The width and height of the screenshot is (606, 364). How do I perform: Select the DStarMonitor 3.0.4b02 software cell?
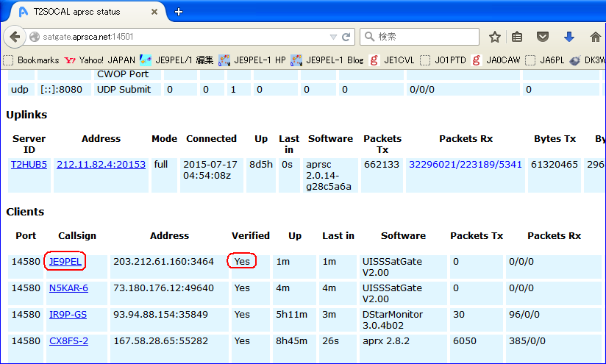[403, 320]
